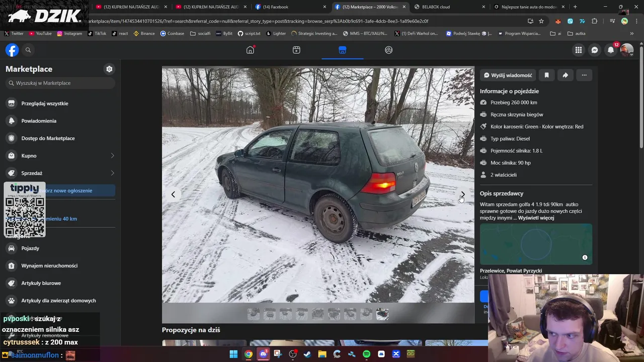Image resolution: width=644 pixels, height=362 pixels.
Task: Select Artykuły dla zwierząt domowych category
Action: [x=60, y=300]
